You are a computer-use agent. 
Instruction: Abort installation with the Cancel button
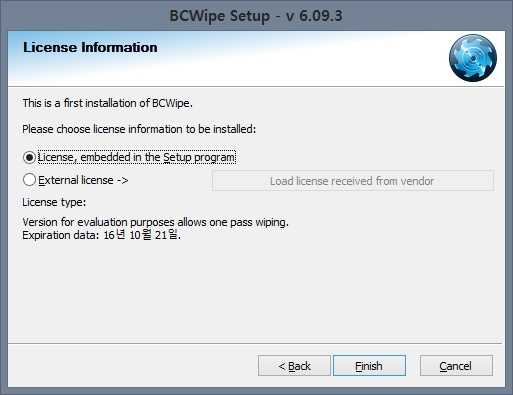point(456,366)
